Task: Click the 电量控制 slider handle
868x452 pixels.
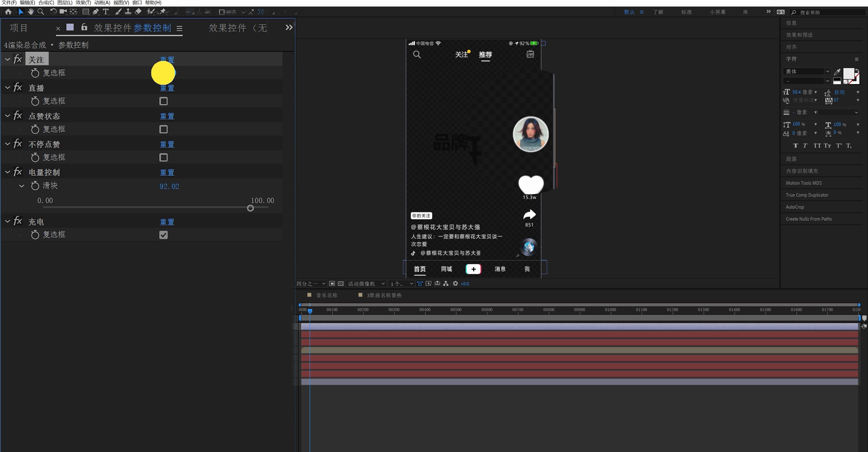Action: pos(250,208)
